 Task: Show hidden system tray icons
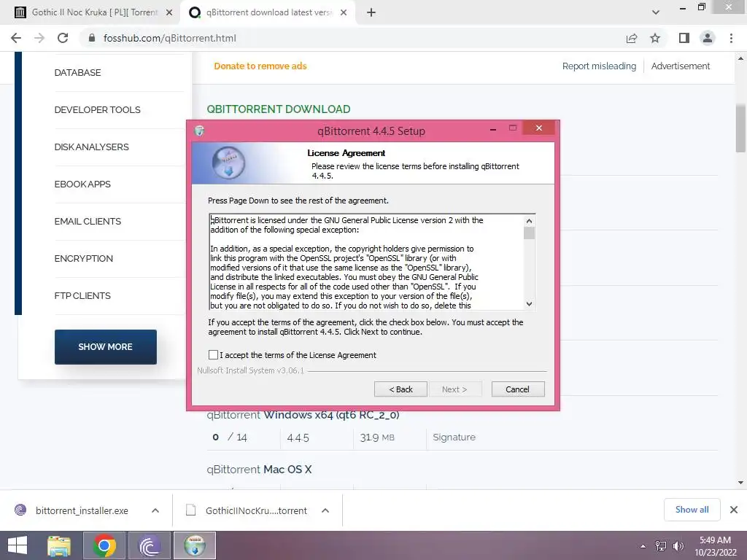(643, 546)
